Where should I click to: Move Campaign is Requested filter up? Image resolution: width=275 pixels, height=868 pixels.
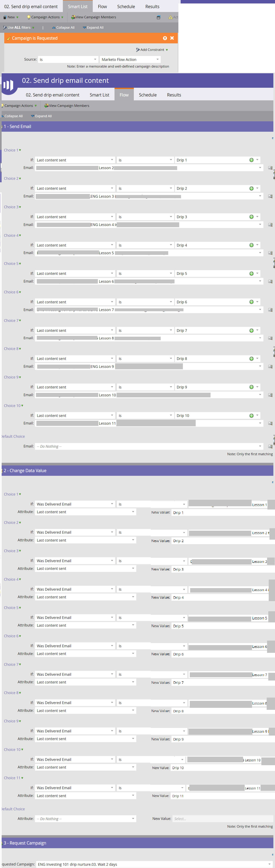click(165, 38)
